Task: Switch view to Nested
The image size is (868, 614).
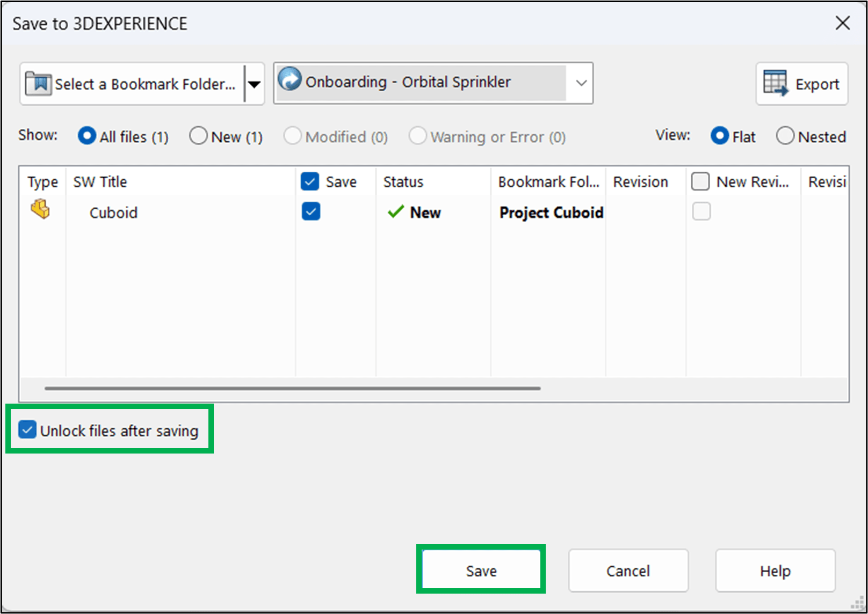Action: click(x=785, y=136)
